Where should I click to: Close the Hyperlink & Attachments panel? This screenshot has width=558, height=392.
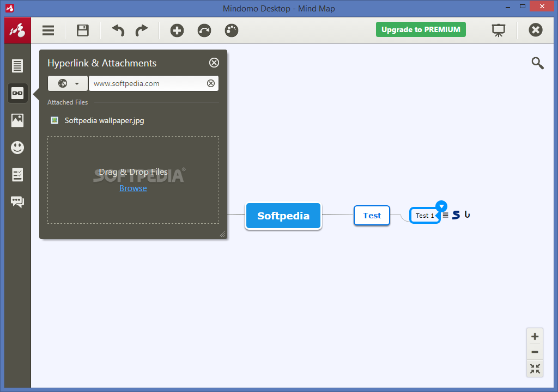point(214,63)
